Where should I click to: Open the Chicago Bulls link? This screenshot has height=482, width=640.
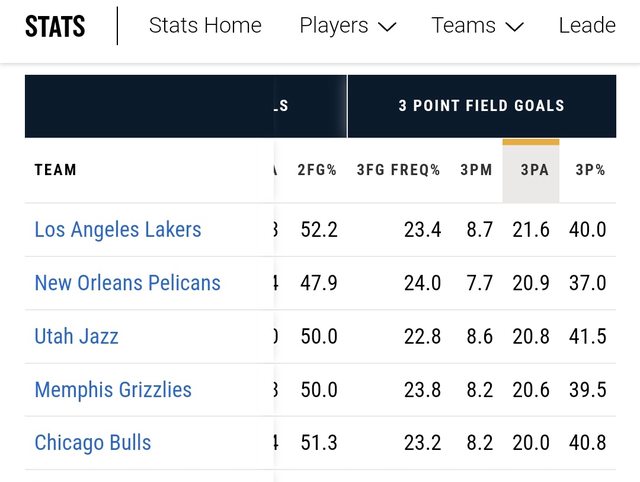[x=93, y=443]
